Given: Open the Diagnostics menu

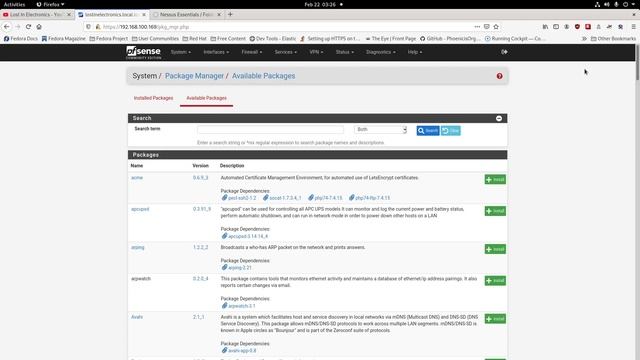Looking at the screenshot, I should [x=380, y=52].
